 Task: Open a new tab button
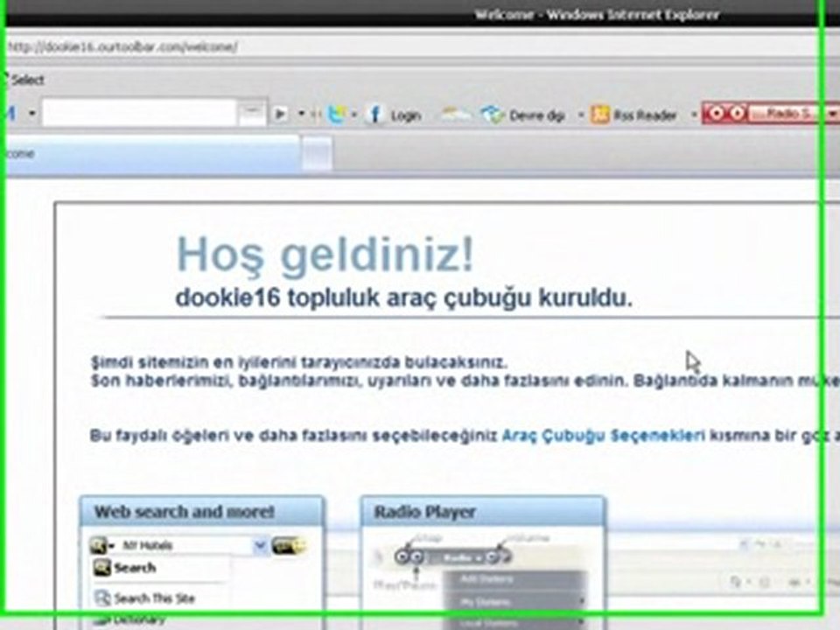point(317,154)
